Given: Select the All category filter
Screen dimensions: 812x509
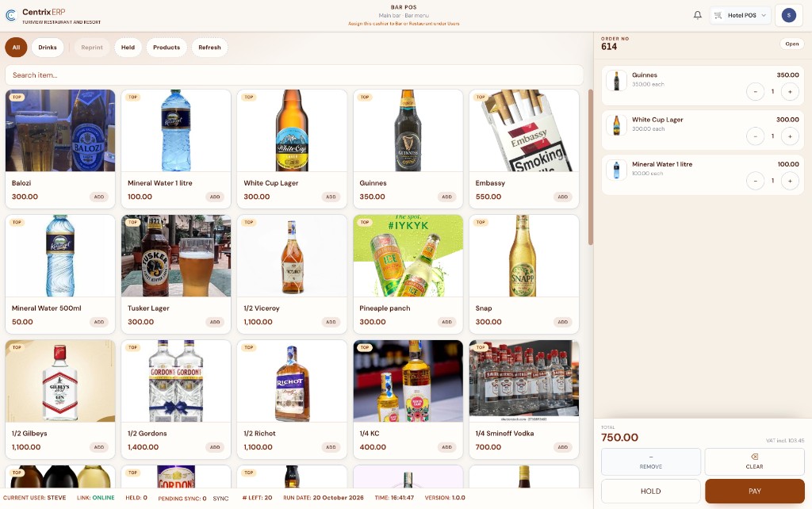Looking at the screenshot, I should click(x=16, y=47).
